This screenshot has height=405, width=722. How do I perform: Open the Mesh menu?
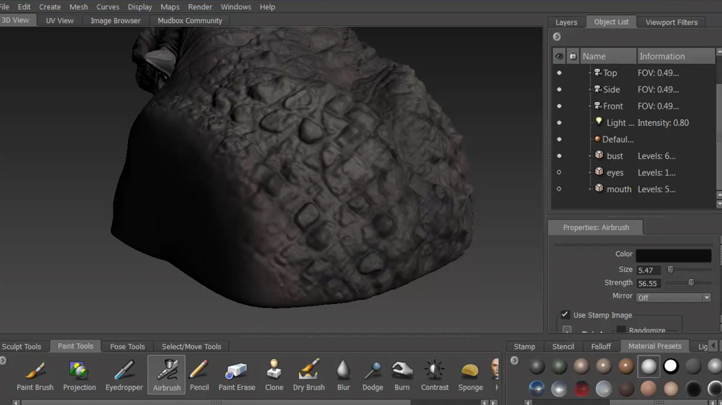click(78, 7)
